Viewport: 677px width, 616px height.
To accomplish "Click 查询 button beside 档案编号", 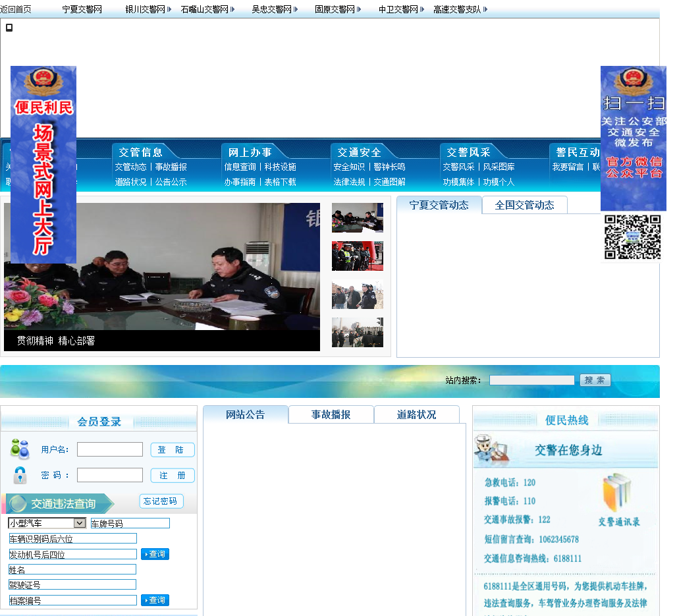I will pos(155,600).
